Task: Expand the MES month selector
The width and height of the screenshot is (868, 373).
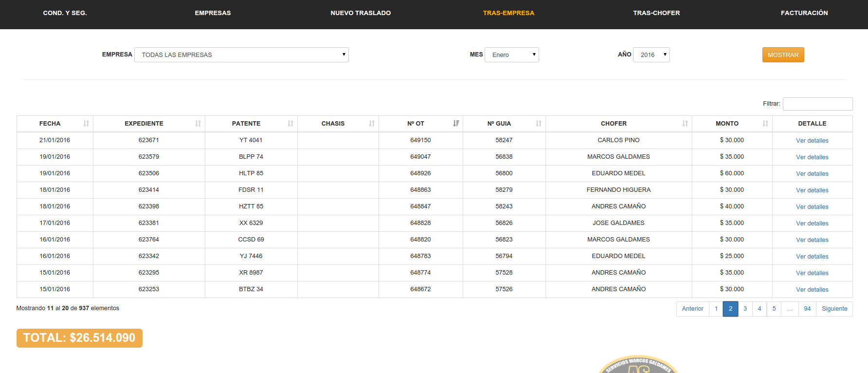Action: pos(511,55)
